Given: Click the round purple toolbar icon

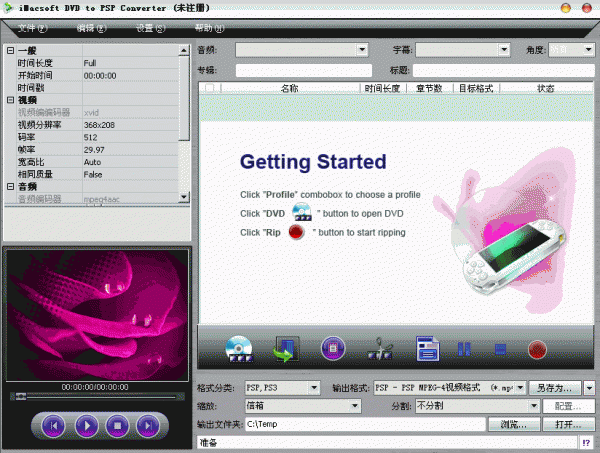Looking at the screenshot, I should (x=333, y=349).
